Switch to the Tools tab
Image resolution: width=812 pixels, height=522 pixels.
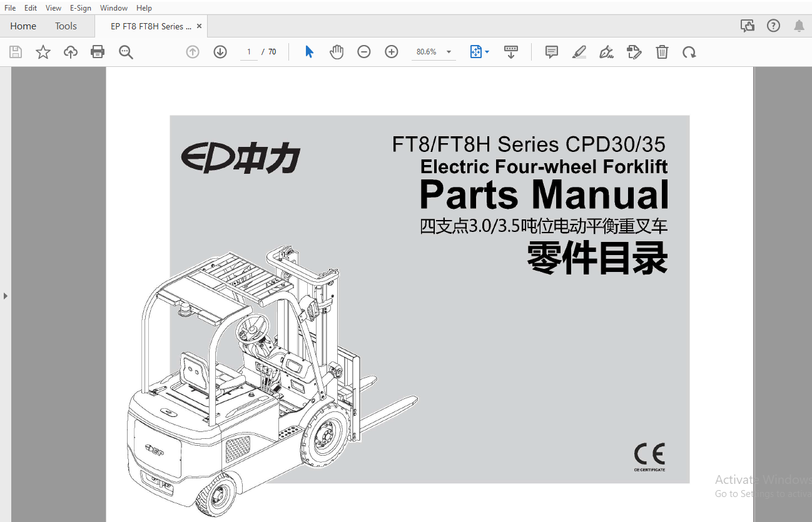pyautogui.click(x=66, y=26)
